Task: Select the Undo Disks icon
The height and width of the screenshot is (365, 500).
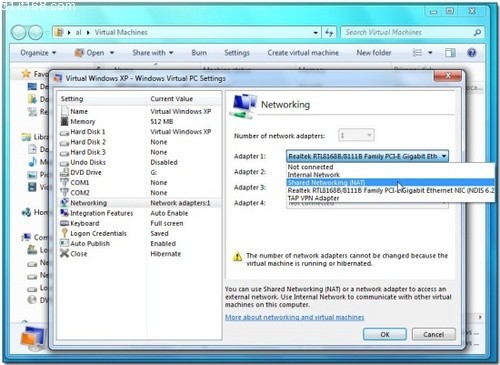Action: [65, 163]
